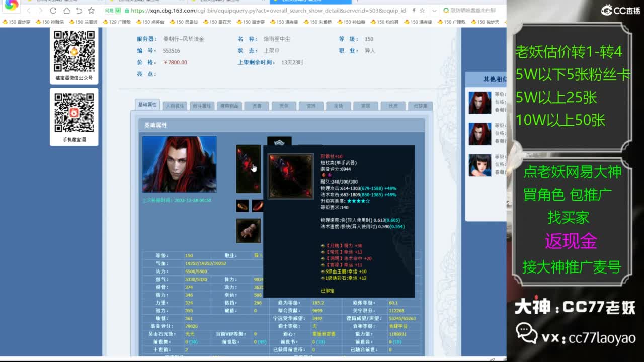Screen dimensions: 644x362
Task: Click the item number 553516
Action: [x=172, y=51]
